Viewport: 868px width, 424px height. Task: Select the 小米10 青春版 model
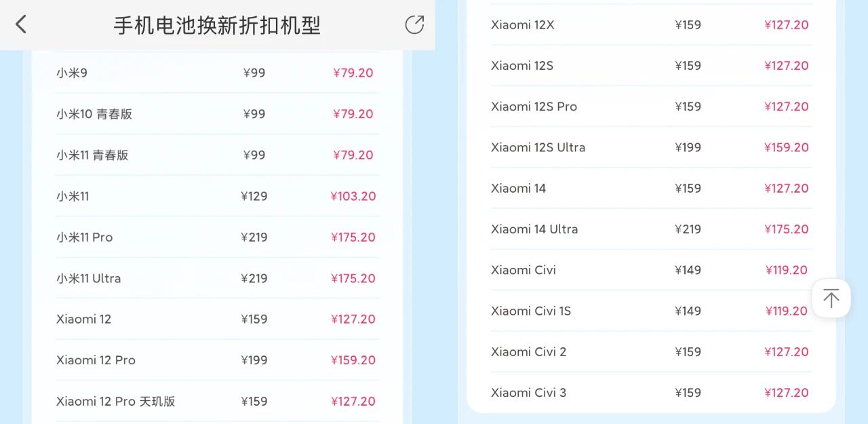[94, 114]
